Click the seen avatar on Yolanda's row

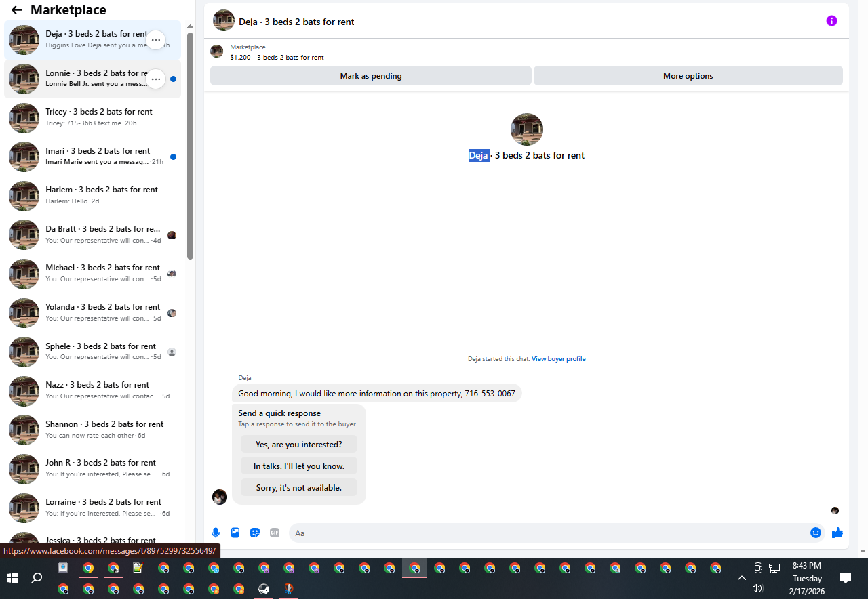tap(172, 313)
